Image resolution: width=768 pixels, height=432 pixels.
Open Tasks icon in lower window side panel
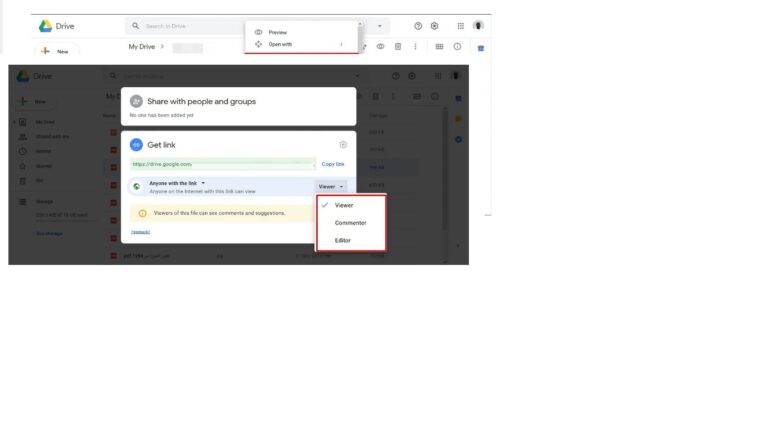pyautogui.click(x=458, y=140)
